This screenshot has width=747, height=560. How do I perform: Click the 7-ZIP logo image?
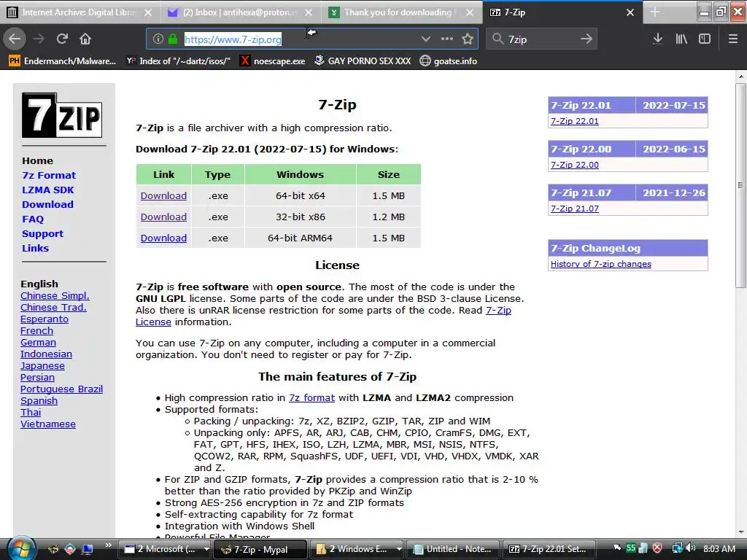tap(62, 115)
